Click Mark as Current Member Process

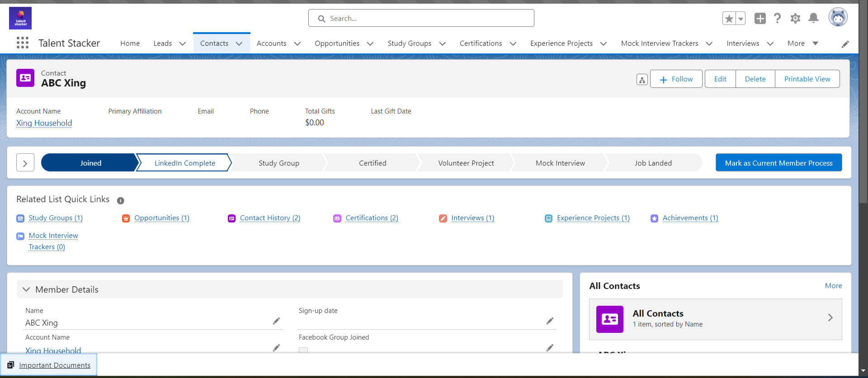tap(778, 163)
